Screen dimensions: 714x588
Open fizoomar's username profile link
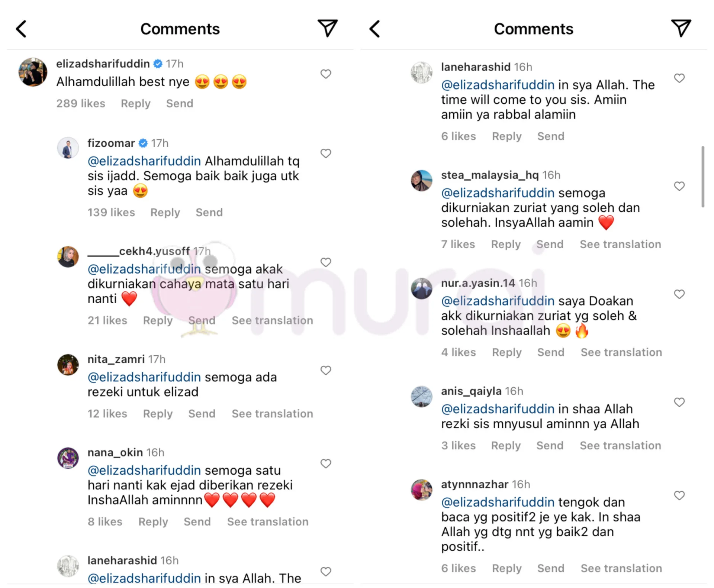pyautogui.click(x=111, y=143)
